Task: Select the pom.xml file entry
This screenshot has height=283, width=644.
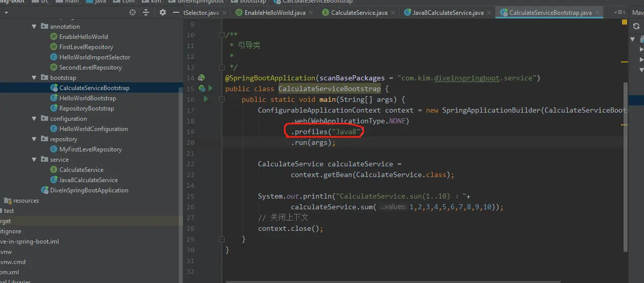Action: coord(10,272)
